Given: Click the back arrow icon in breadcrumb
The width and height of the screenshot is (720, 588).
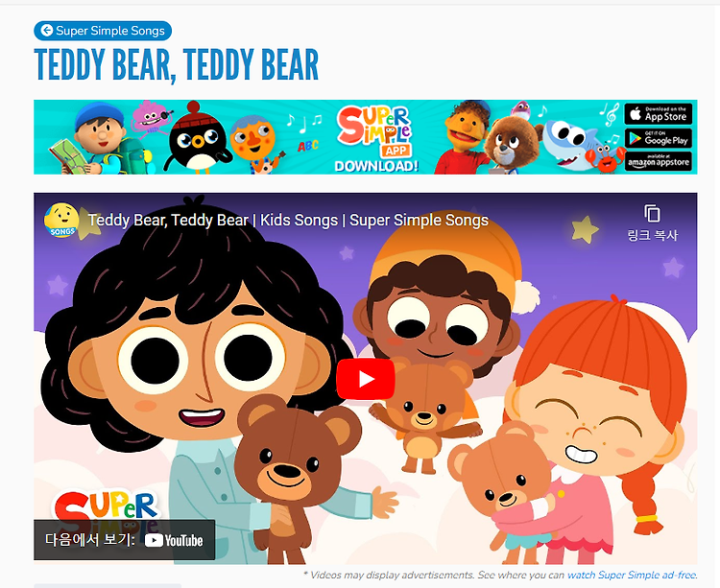Looking at the screenshot, I should 46,31.
